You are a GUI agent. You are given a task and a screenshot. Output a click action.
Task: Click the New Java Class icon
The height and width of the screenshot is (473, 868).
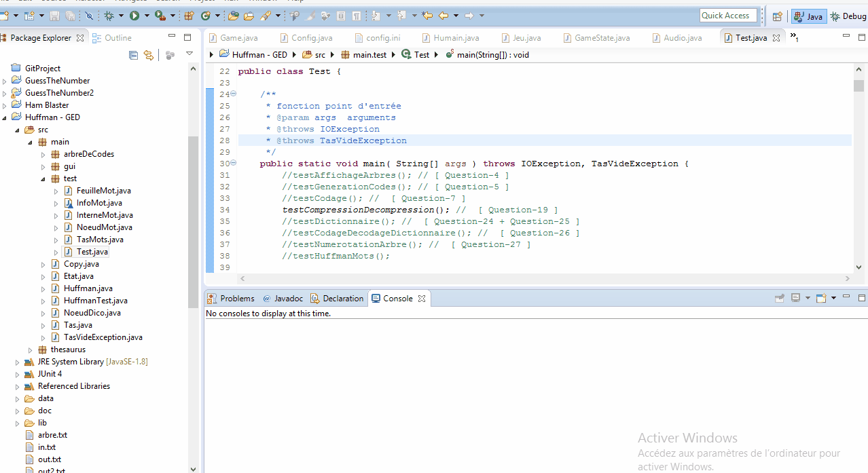pyautogui.click(x=206, y=15)
